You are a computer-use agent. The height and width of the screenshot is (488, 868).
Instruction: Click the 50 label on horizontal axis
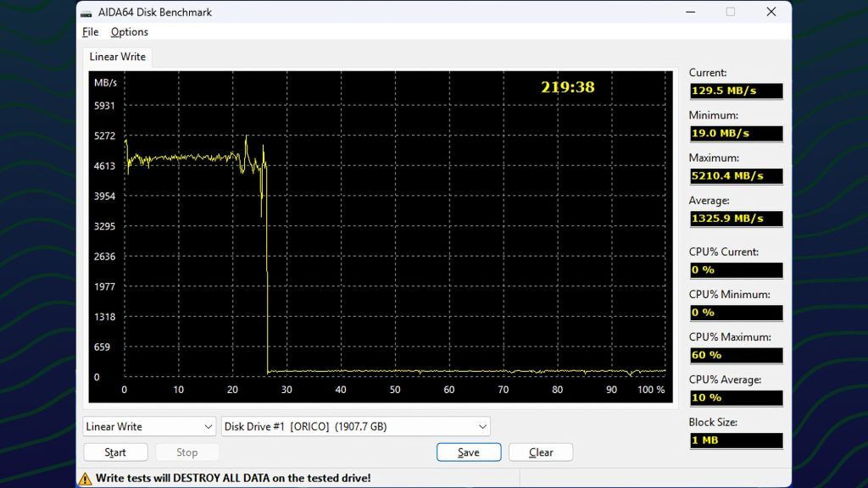pos(395,390)
